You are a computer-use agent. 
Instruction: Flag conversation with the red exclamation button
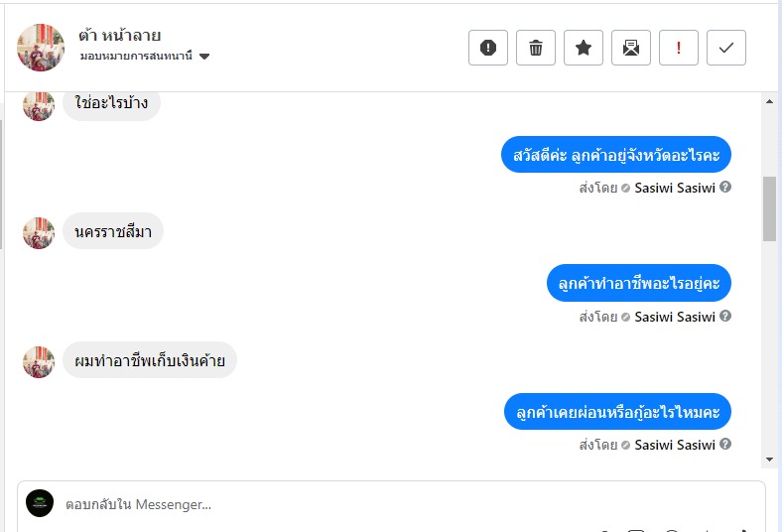[679, 48]
